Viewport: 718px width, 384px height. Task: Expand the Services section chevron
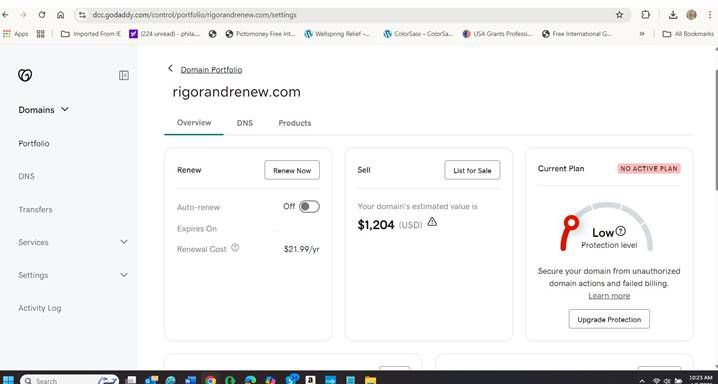pyautogui.click(x=124, y=242)
